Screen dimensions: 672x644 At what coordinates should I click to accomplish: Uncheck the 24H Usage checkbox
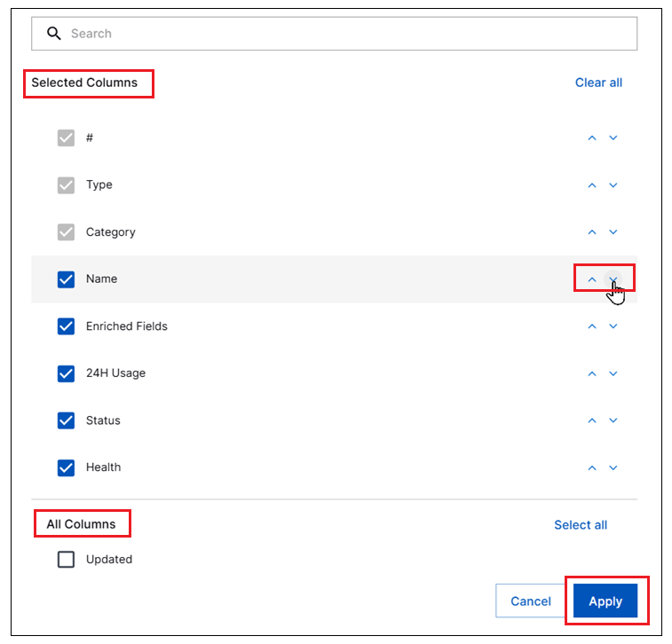[x=66, y=373]
